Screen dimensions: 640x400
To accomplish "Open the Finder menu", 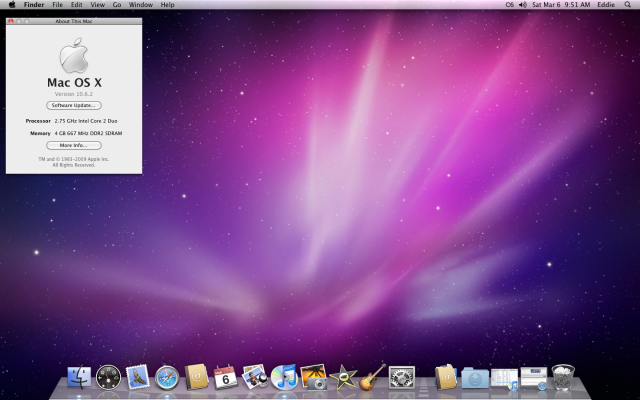I will (34, 4).
